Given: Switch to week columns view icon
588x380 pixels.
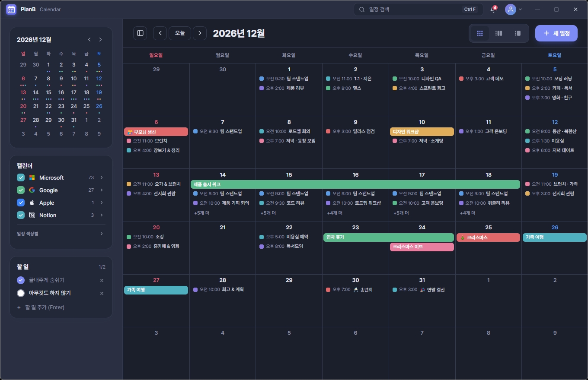Looking at the screenshot, I should [499, 33].
